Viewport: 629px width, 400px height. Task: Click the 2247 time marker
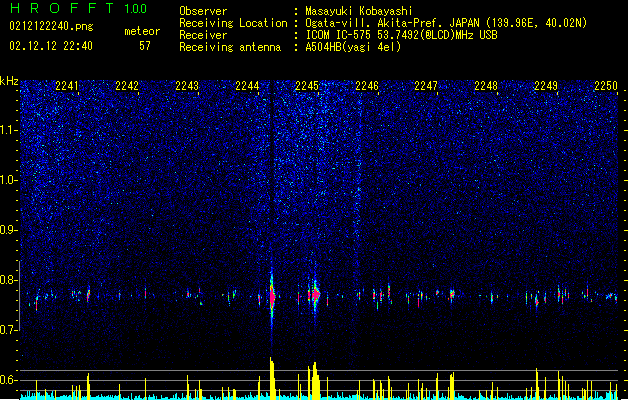tap(426, 86)
